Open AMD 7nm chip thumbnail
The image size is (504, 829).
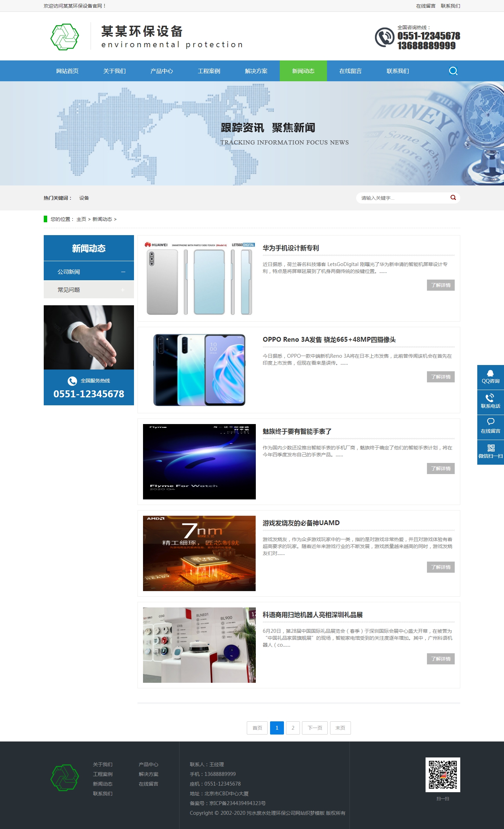[x=199, y=553]
